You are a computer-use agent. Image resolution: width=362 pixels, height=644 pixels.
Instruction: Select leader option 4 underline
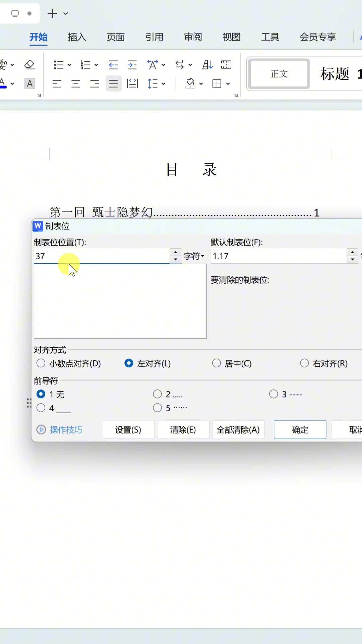point(54,408)
